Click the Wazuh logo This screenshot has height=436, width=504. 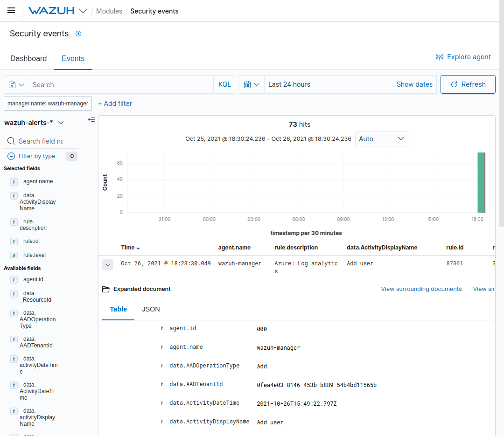click(x=52, y=10)
